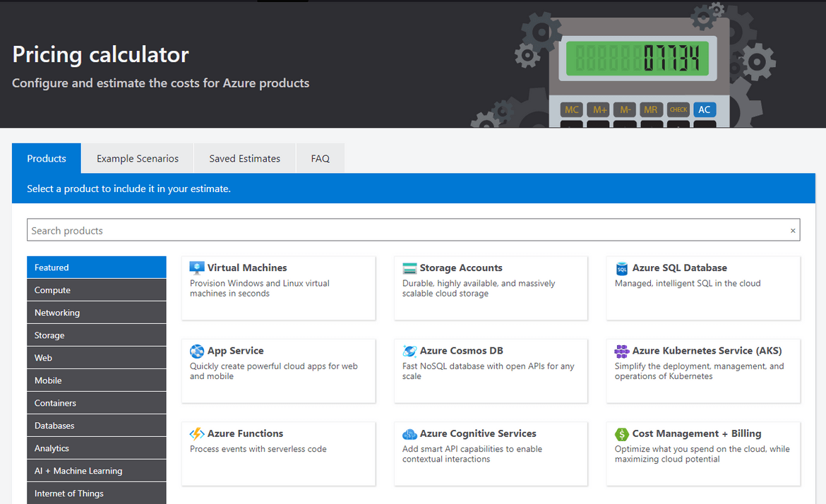Select the Databases category
This screenshot has height=504, width=826.
(97, 426)
